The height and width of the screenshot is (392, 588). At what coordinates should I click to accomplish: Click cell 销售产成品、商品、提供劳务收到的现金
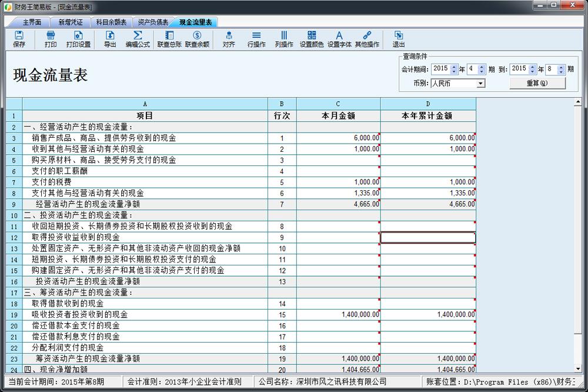pos(145,138)
